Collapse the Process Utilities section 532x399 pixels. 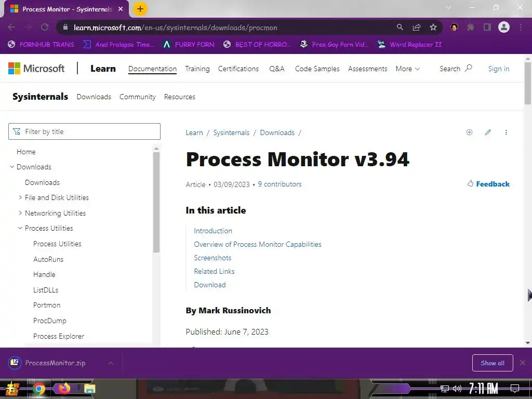click(x=20, y=228)
